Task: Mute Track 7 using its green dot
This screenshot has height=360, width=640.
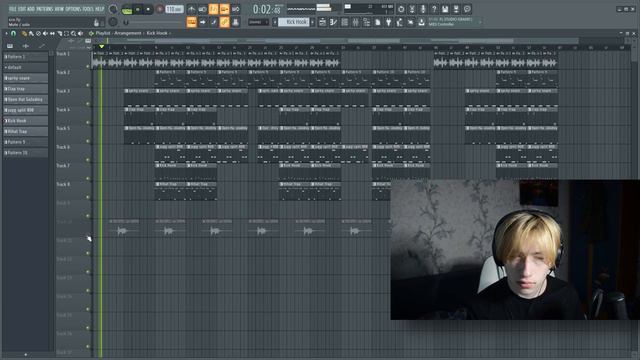Action: 88,178
